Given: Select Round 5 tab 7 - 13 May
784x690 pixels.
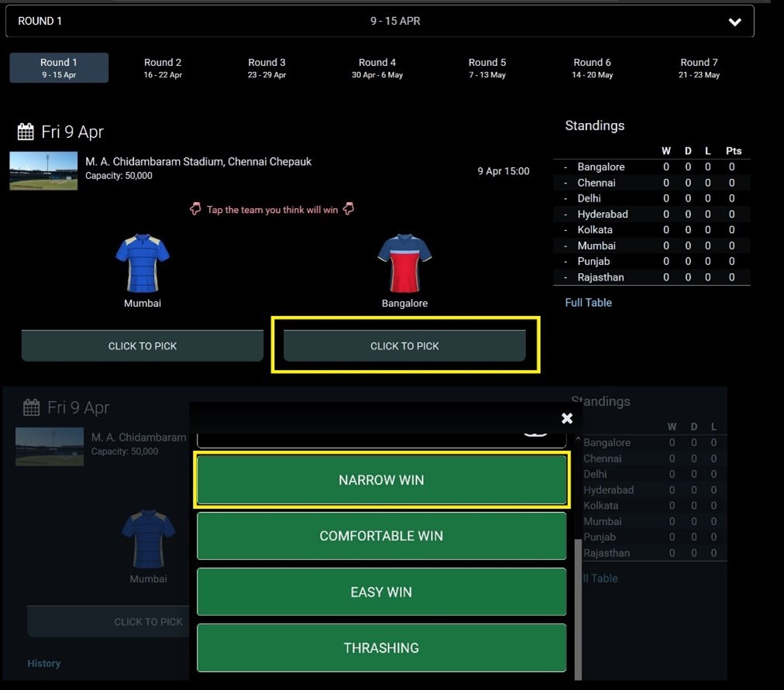Looking at the screenshot, I should pyautogui.click(x=487, y=68).
